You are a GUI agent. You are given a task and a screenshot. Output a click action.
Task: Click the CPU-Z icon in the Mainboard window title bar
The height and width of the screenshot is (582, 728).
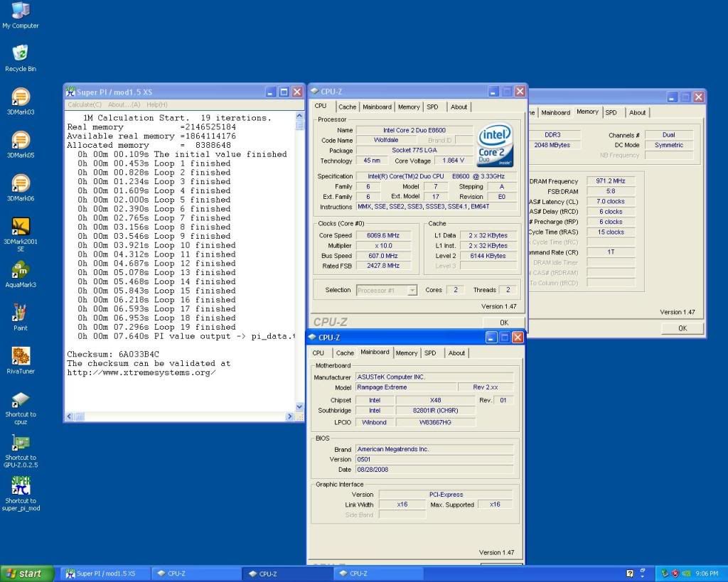coord(313,337)
